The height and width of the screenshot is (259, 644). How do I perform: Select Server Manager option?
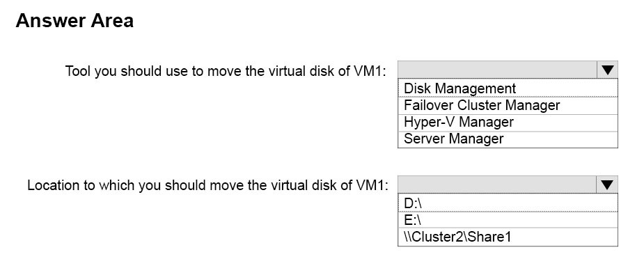point(508,139)
